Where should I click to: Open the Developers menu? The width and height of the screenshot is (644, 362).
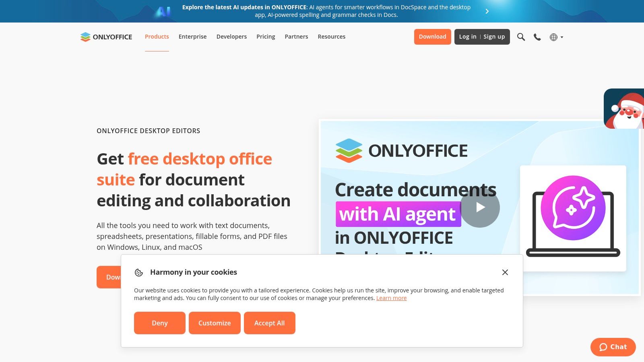(x=231, y=37)
